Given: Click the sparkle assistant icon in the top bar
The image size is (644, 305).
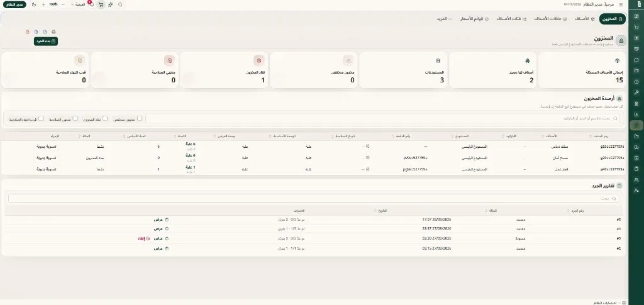Looking at the screenshot, I should (x=111, y=4).
